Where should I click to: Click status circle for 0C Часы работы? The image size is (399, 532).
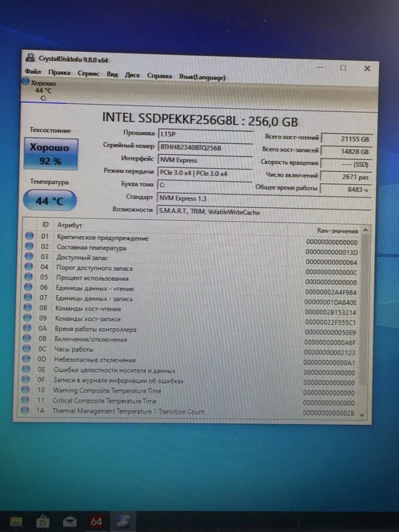(26, 349)
